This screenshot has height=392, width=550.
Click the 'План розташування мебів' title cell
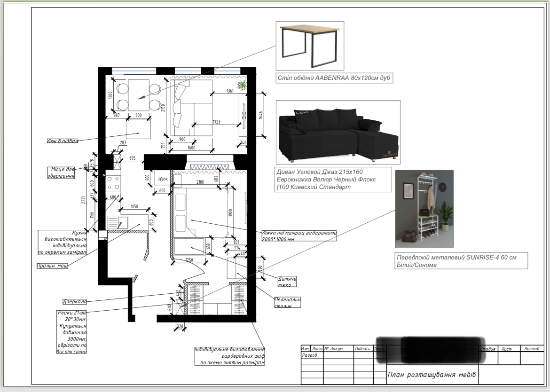[432, 375]
